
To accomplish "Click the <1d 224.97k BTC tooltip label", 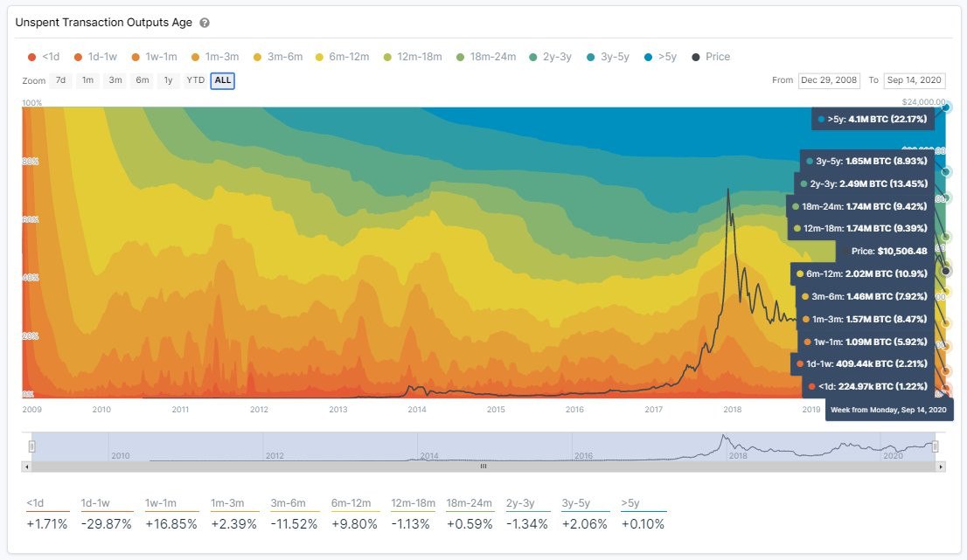I will [x=868, y=386].
